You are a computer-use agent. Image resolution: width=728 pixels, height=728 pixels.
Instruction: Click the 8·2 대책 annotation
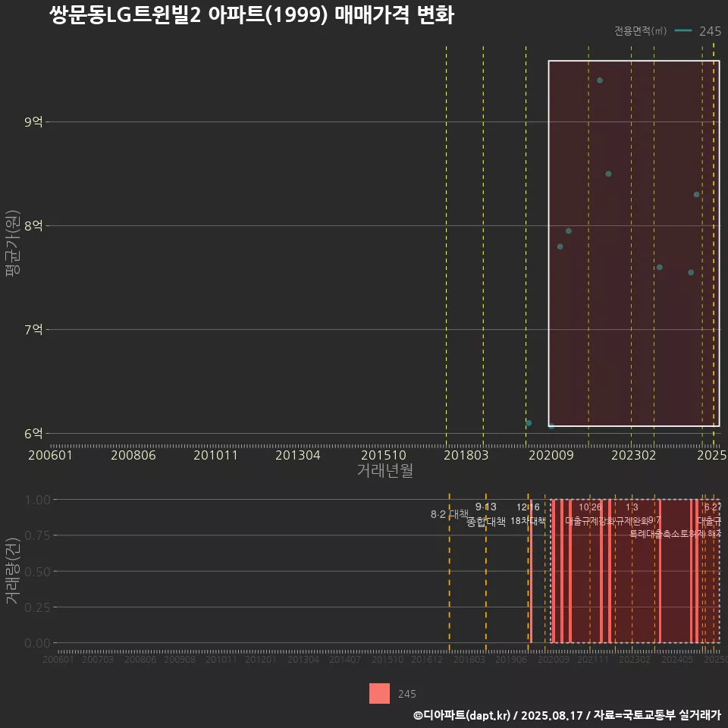[450, 514]
